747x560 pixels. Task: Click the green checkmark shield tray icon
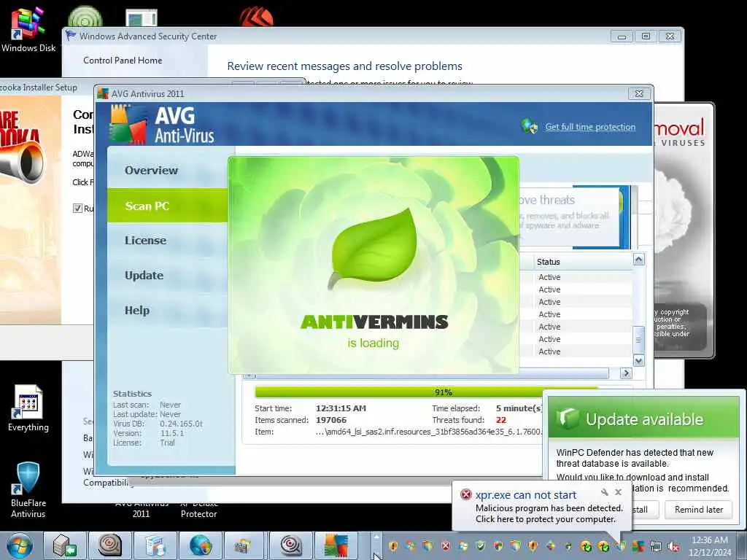481,546
